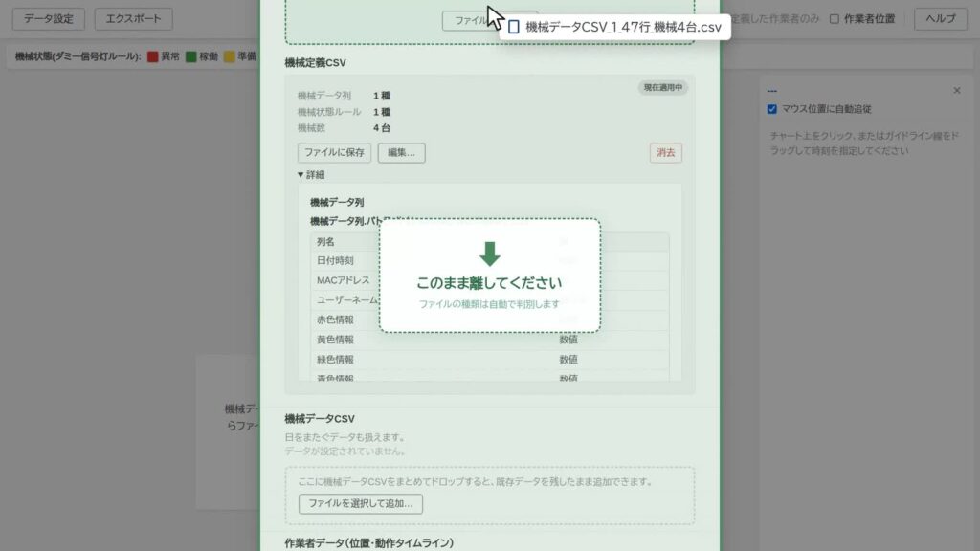Click 作業者データ(位置･動作タイムライン) heading

[x=368, y=543]
